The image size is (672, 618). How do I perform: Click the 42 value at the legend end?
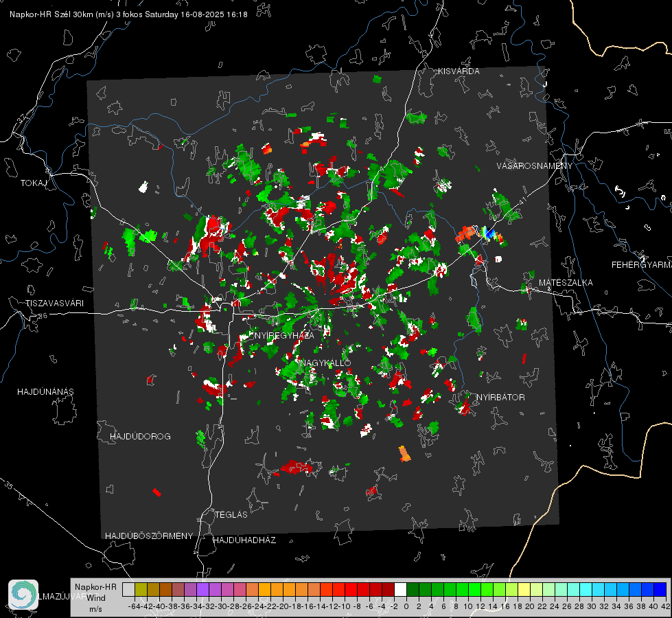(x=665, y=606)
